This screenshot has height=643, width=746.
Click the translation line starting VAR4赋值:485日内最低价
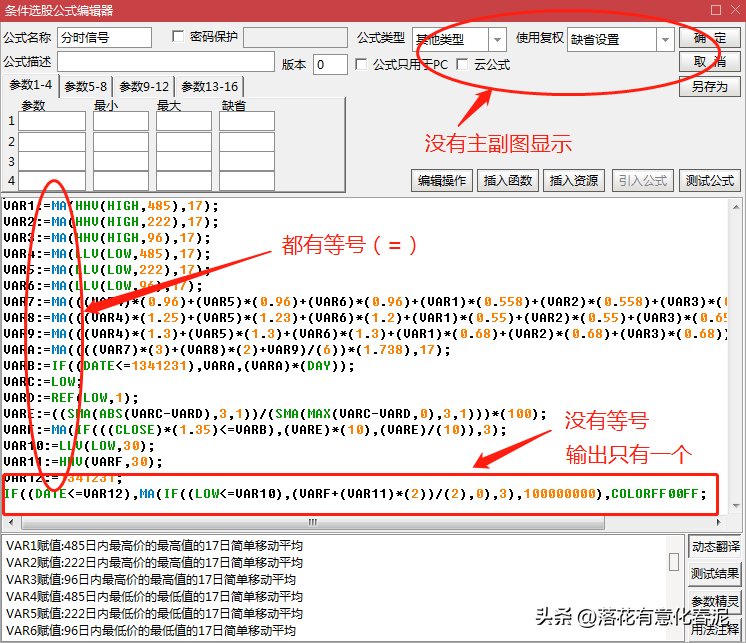point(154,596)
